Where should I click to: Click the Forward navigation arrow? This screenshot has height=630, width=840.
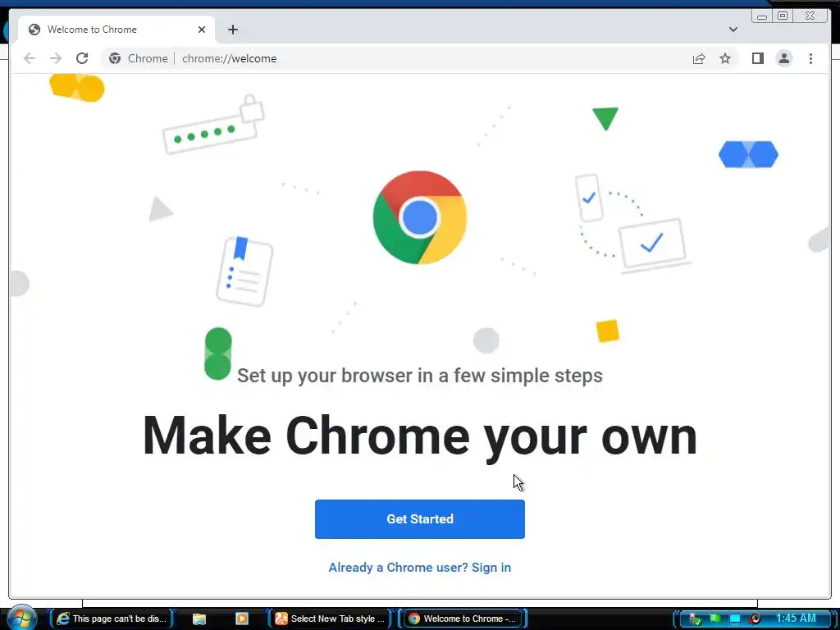(x=56, y=58)
